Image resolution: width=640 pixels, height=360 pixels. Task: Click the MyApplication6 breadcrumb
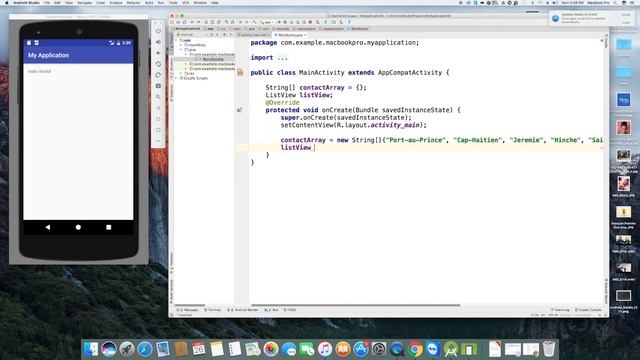point(188,29)
